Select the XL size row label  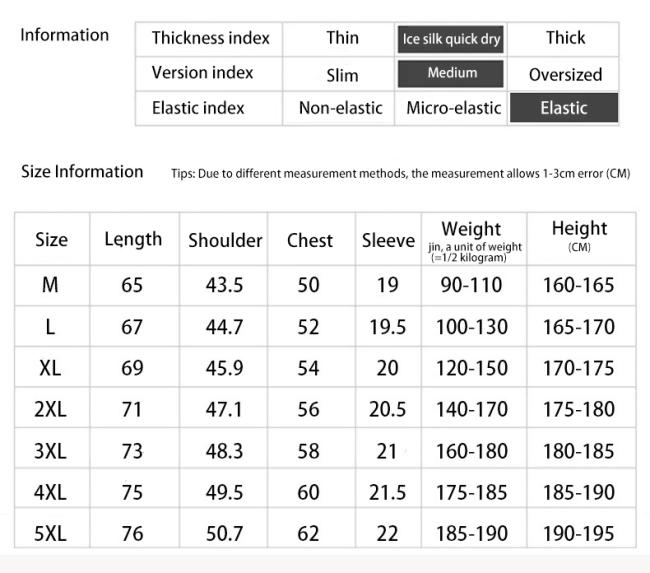50,368
